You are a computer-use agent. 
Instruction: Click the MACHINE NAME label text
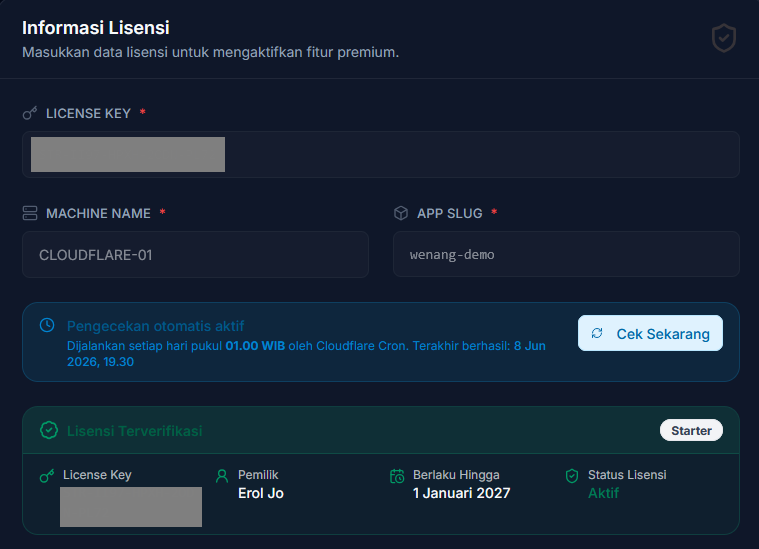(x=98, y=213)
